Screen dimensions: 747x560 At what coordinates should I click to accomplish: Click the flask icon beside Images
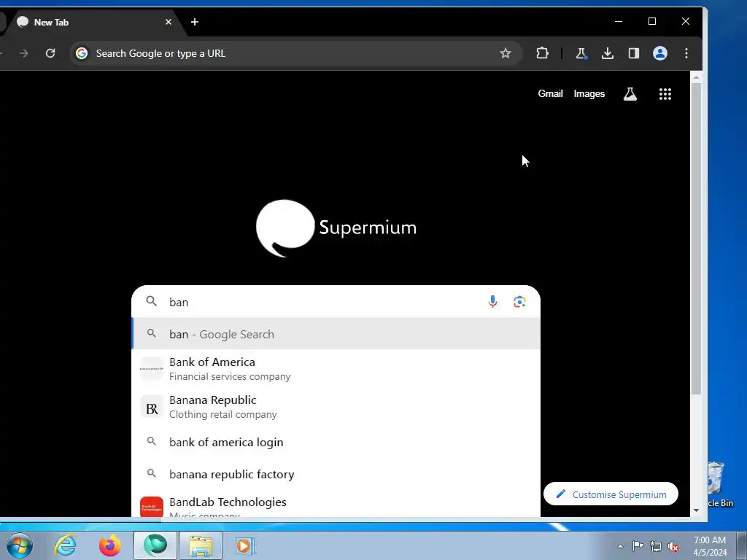click(630, 94)
